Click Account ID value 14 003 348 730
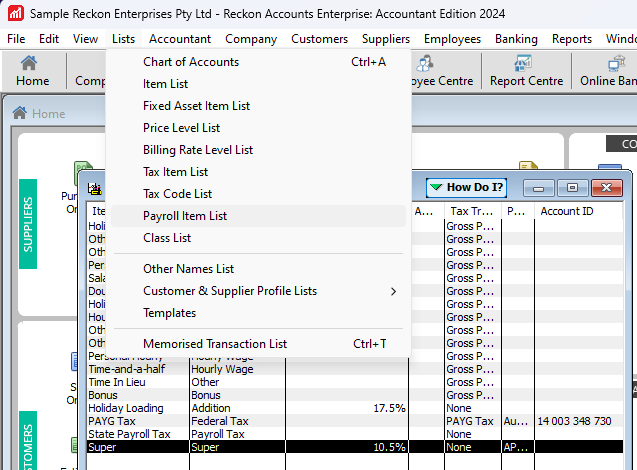 click(574, 421)
